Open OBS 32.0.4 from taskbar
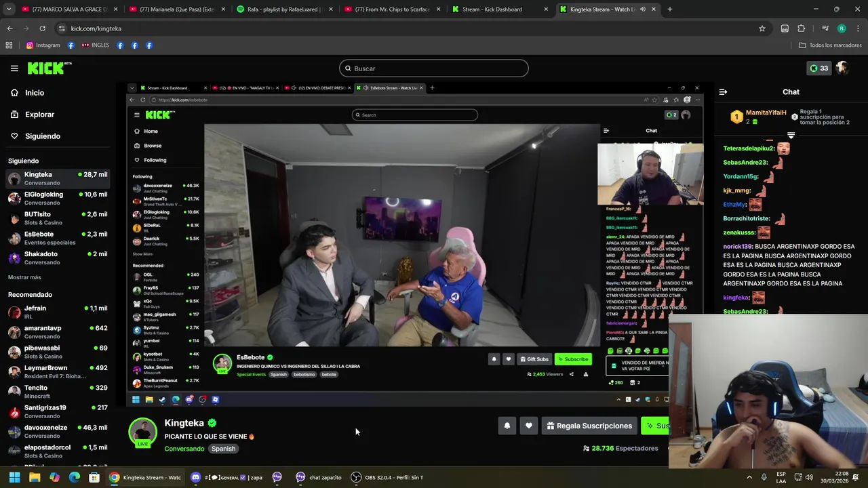Viewport: 868px width, 488px height. coord(387,477)
